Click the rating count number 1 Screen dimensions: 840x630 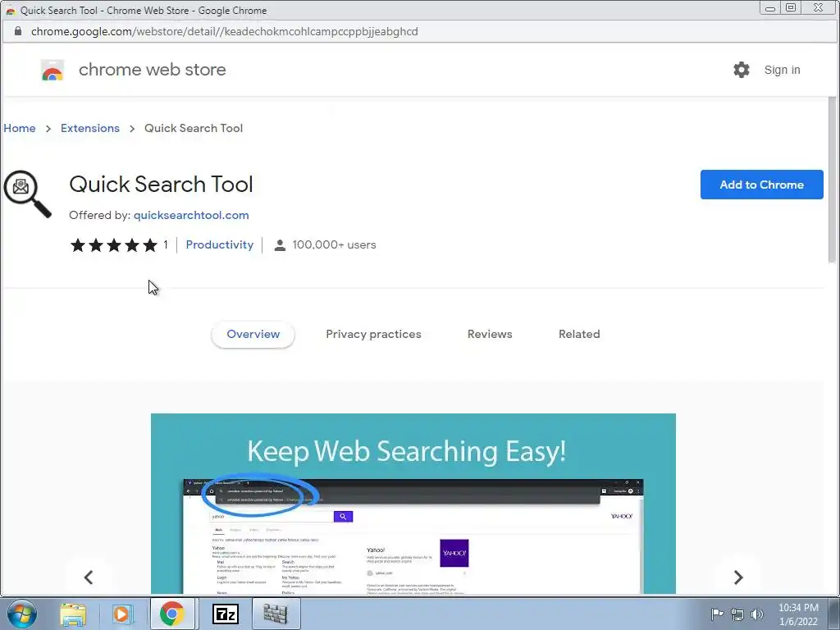[166, 244]
